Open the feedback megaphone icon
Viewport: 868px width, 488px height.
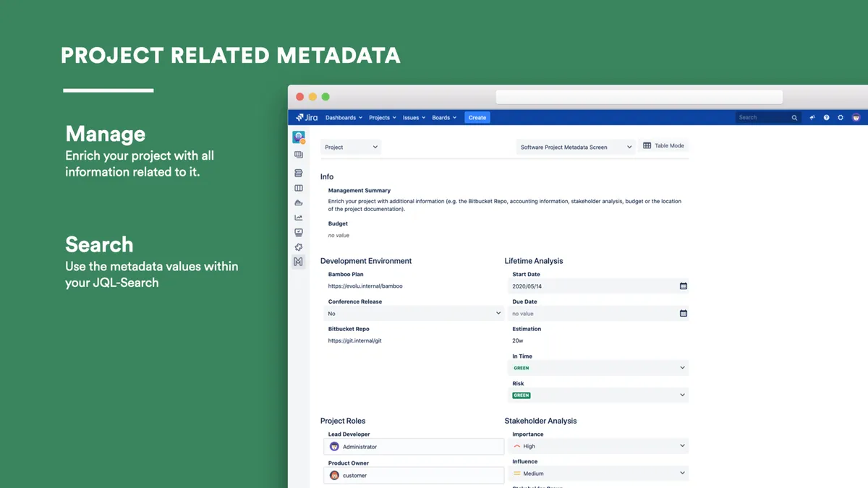pos(812,117)
